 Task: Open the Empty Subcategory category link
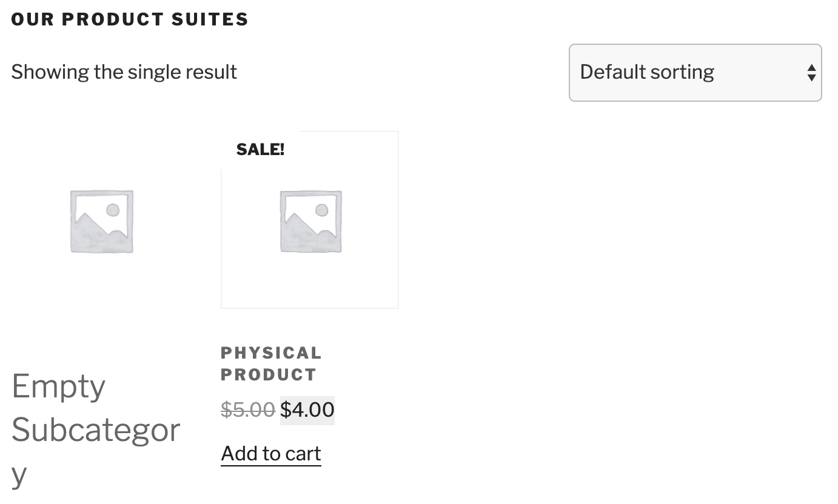coord(96,429)
